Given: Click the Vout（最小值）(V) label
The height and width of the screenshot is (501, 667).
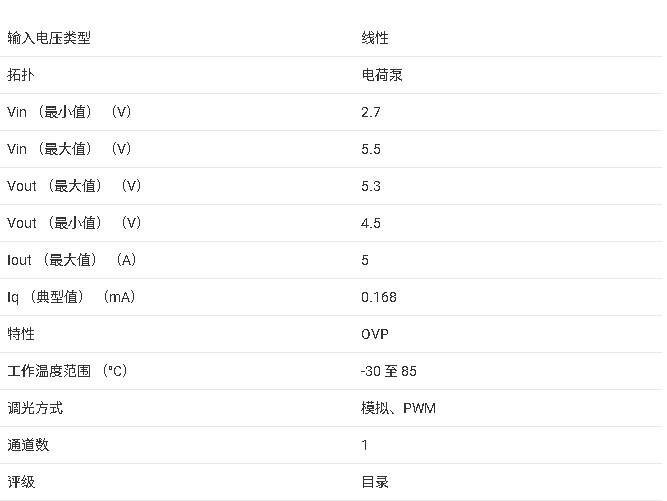Looking at the screenshot, I should point(74,223).
